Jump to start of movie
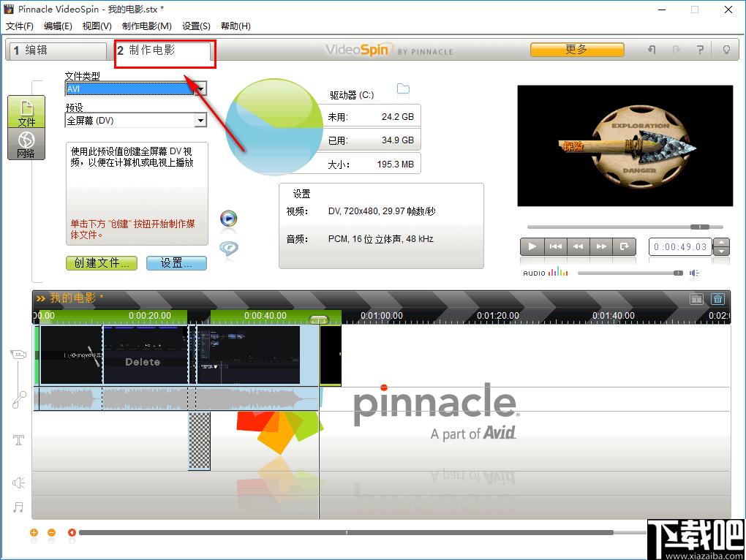The width and height of the screenshot is (746, 560). [x=555, y=246]
